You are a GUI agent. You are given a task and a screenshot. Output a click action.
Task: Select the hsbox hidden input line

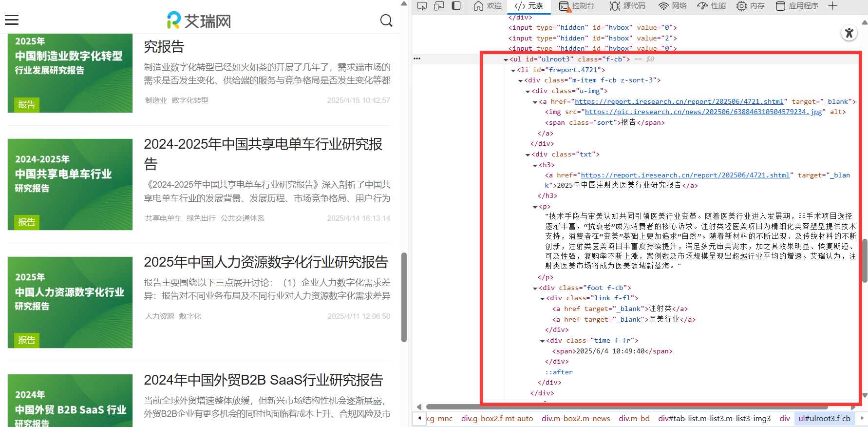pos(593,38)
